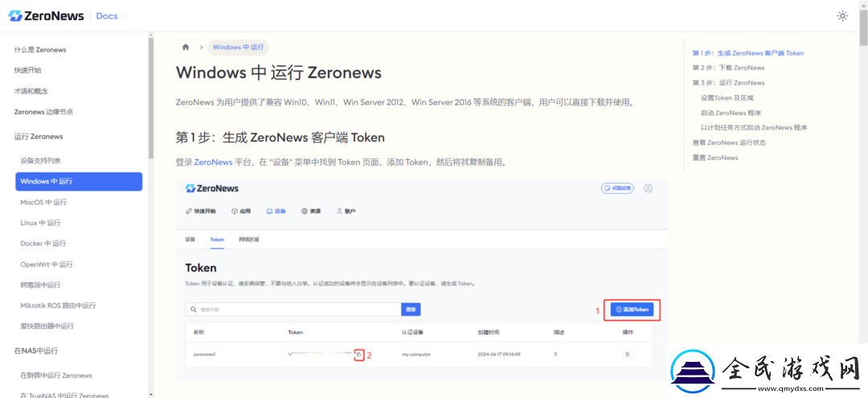Click trash delete icon in zeronews1 row
This screenshot has width=868, height=398.
pyautogui.click(x=627, y=355)
